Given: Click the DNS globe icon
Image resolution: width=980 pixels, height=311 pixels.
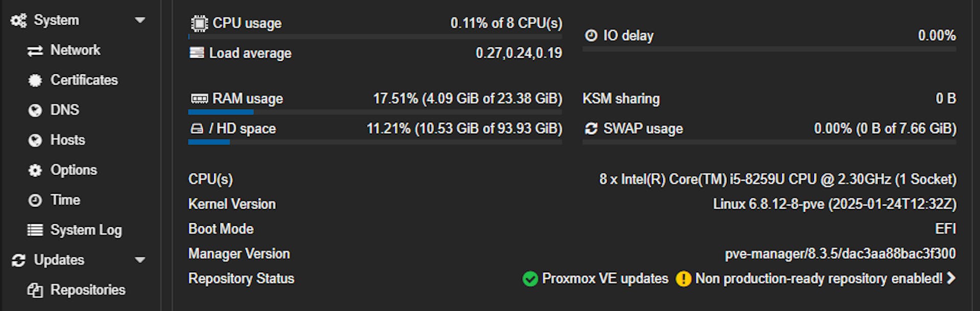Looking at the screenshot, I should pyautogui.click(x=35, y=110).
